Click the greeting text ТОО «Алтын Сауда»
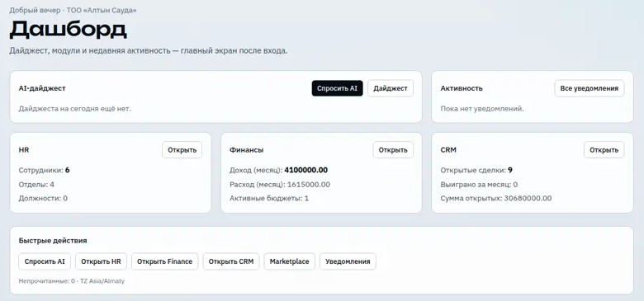644x301 pixels. tap(102, 10)
